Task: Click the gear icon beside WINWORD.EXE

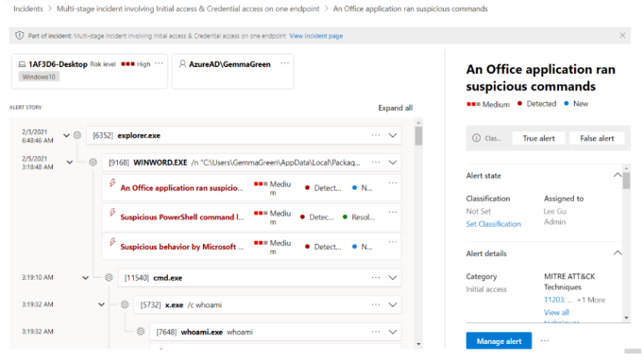Action: pos(93,163)
